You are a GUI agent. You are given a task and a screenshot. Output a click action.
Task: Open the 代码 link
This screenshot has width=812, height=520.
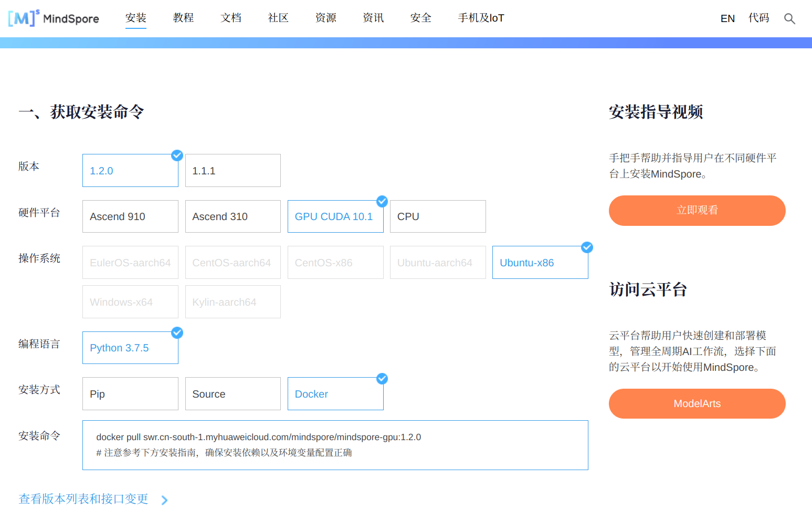click(759, 18)
